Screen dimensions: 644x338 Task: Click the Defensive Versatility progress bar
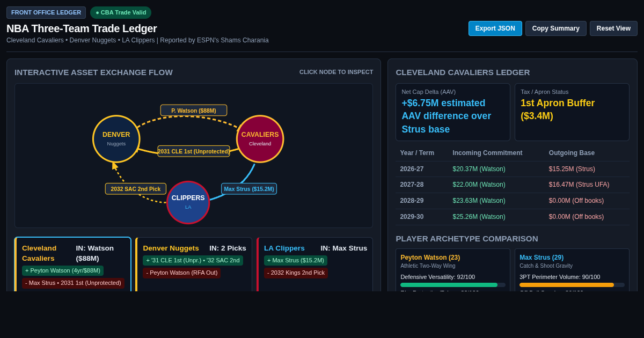click(x=453, y=285)
